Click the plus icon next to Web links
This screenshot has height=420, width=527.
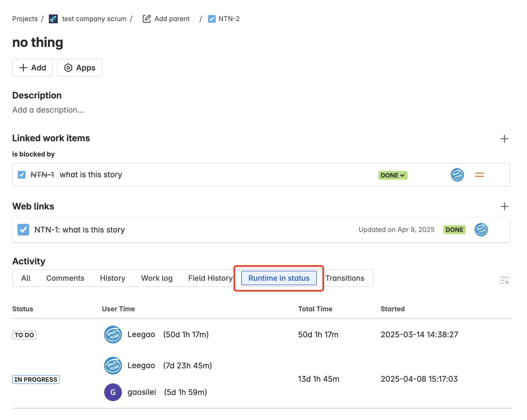(505, 206)
